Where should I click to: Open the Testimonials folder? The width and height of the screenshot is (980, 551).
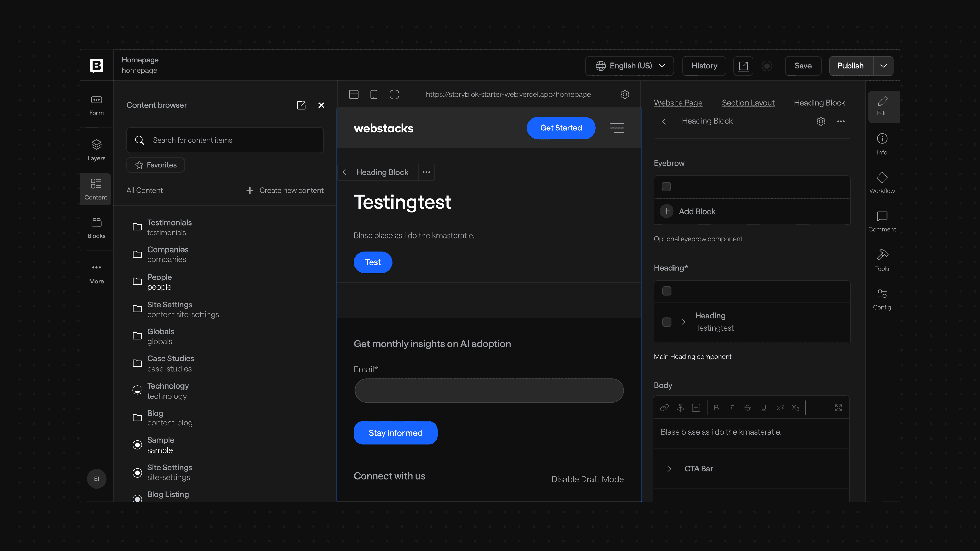[x=163, y=227]
